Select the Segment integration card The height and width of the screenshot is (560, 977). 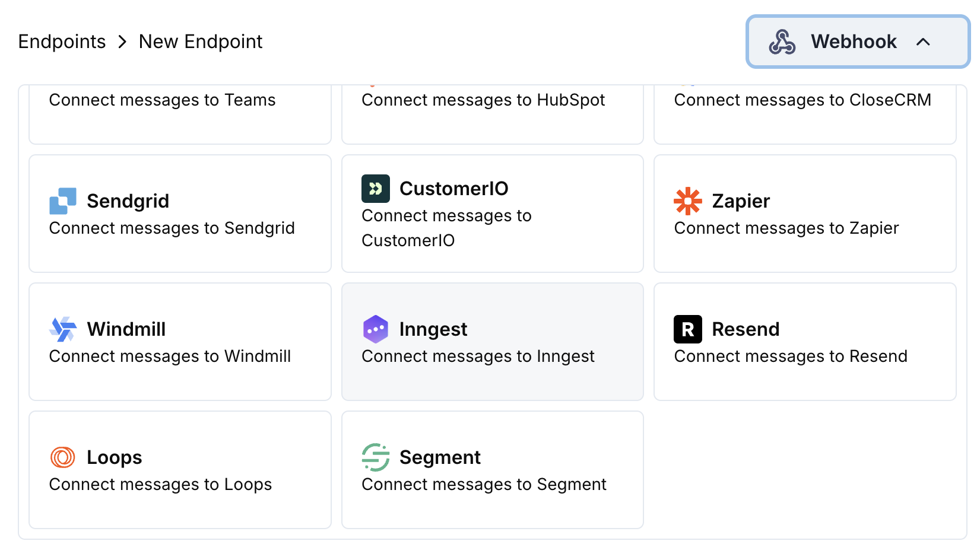point(492,469)
